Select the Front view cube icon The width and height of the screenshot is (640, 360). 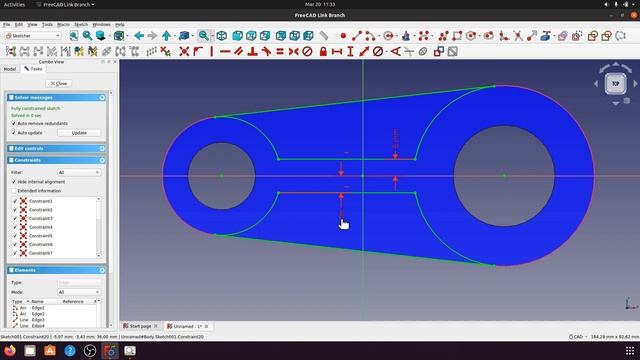click(x=237, y=36)
